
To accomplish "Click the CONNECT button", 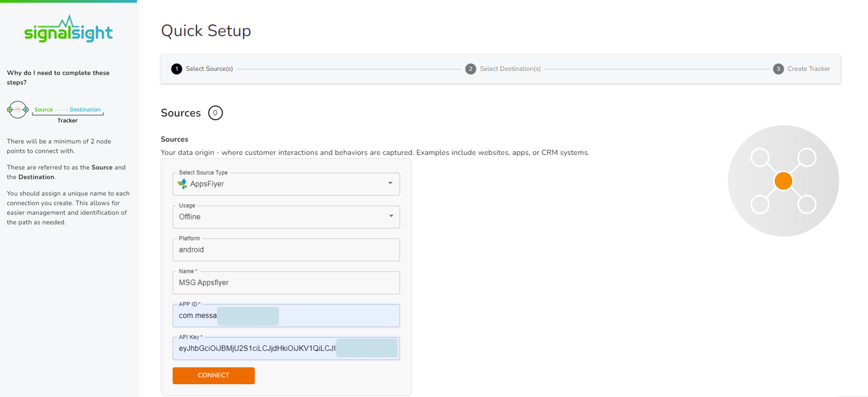I will (214, 376).
